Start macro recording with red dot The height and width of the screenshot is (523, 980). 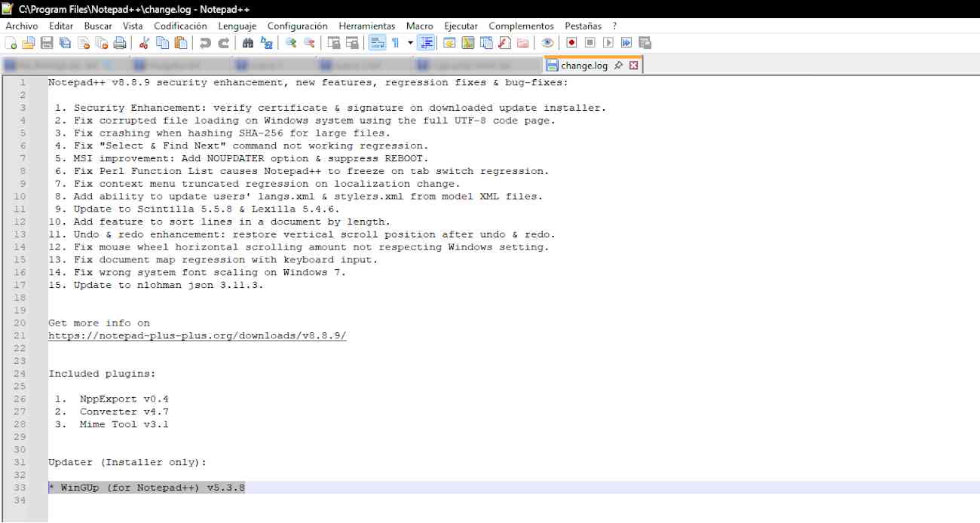(572, 43)
